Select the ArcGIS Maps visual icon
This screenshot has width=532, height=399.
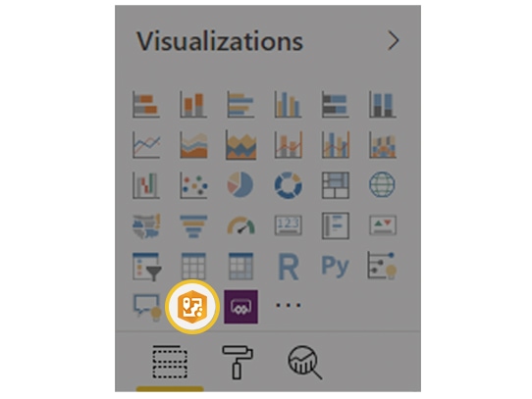click(x=192, y=307)
